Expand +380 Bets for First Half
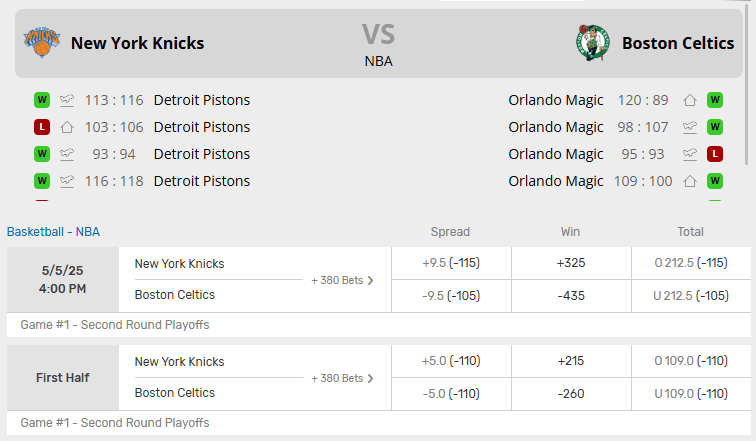Screen dimensions: 756x441 pyautogui.click(x=342, y=378)
